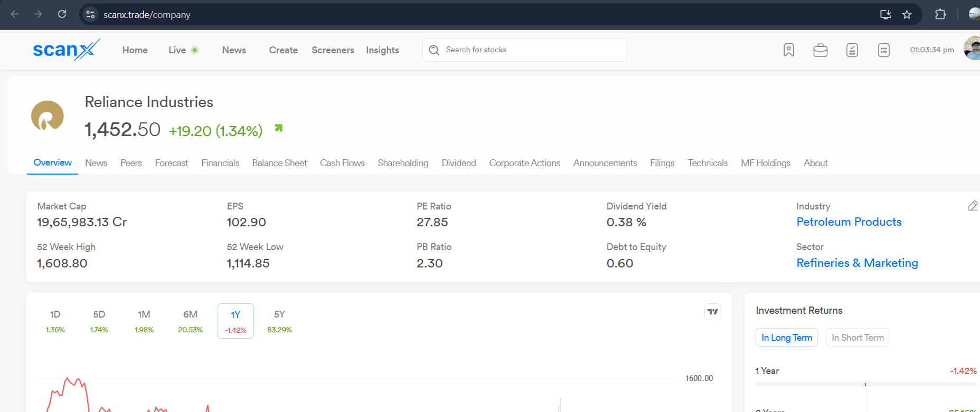
Task: Open notes list icon in header
Action: pos(884,50)
